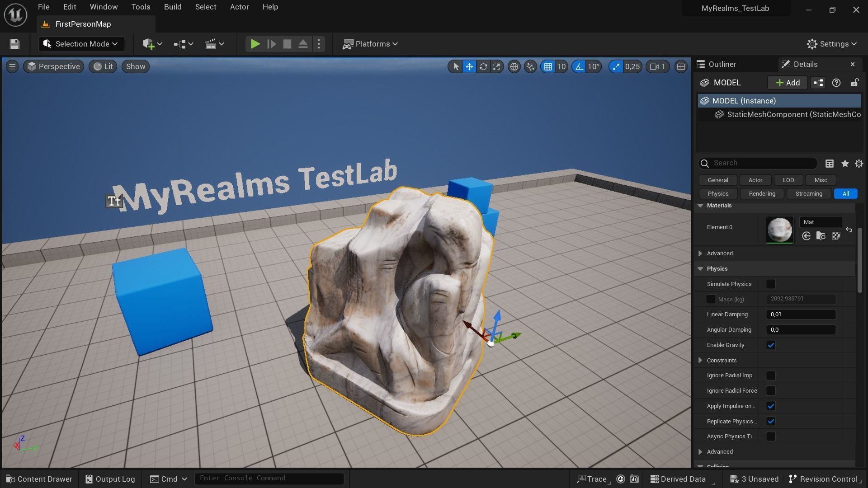
Task: Uncheck the Enable Gravity checkbox
Action: point(771,345)
